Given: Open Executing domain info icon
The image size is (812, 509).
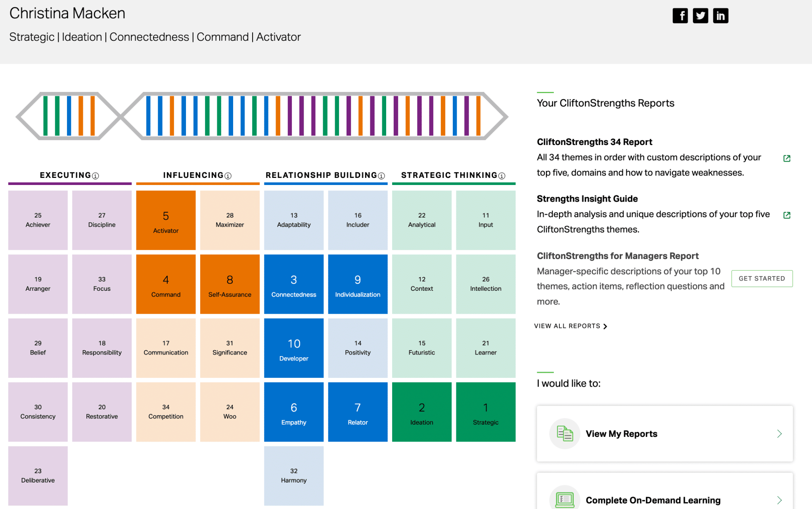Looking at the screenshot, I should [x=96, y=176].
